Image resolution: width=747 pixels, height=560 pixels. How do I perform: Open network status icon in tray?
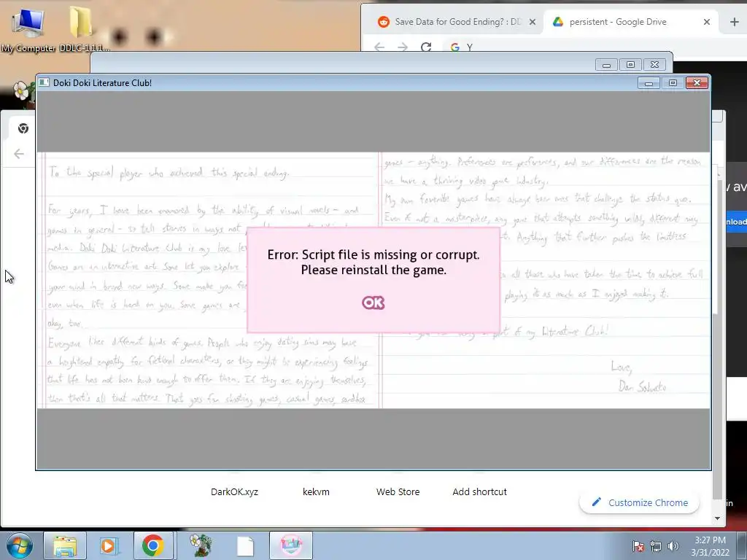tap(656, 546)
